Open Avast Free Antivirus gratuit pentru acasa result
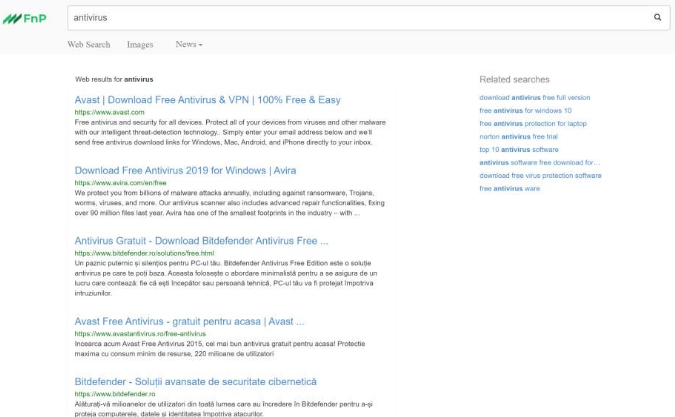This screenshot has width=675, height=417. coord(189,321)
